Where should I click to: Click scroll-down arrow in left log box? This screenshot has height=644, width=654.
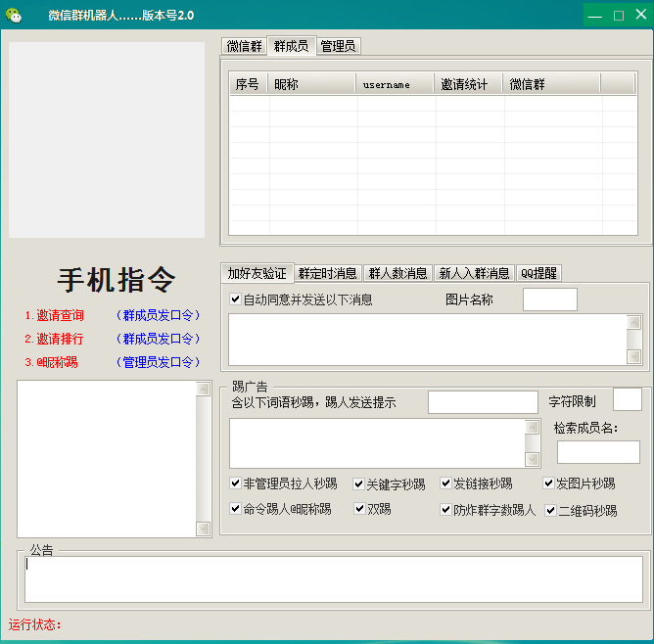click(x=203, y=529)
